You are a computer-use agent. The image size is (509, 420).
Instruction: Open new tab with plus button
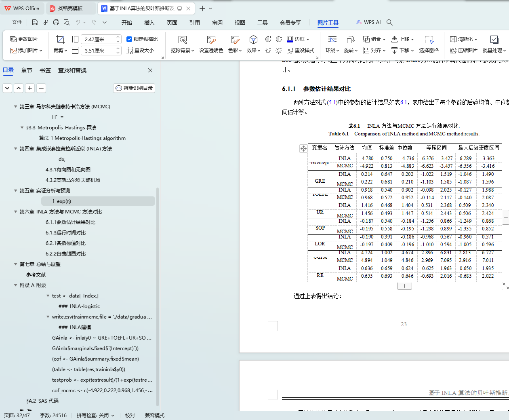pos(202,8)
